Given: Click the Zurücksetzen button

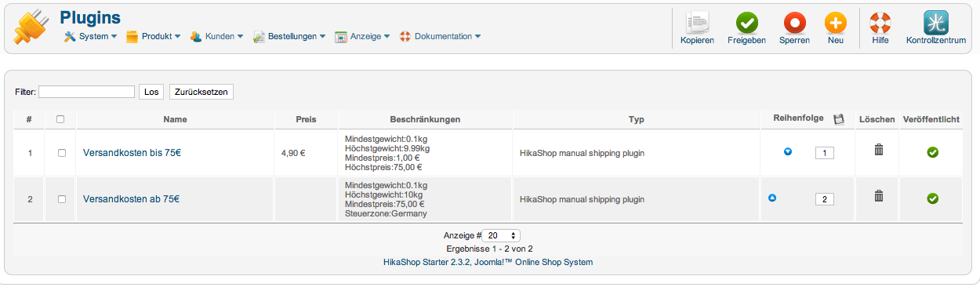Looking at the screenshot, I should click(201, 92).
